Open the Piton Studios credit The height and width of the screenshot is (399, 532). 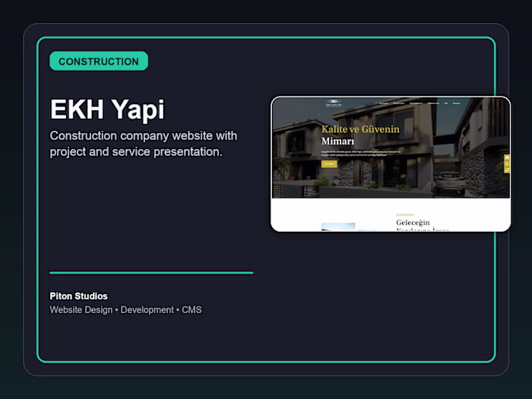pyautogui.click(x=79, y=296)
